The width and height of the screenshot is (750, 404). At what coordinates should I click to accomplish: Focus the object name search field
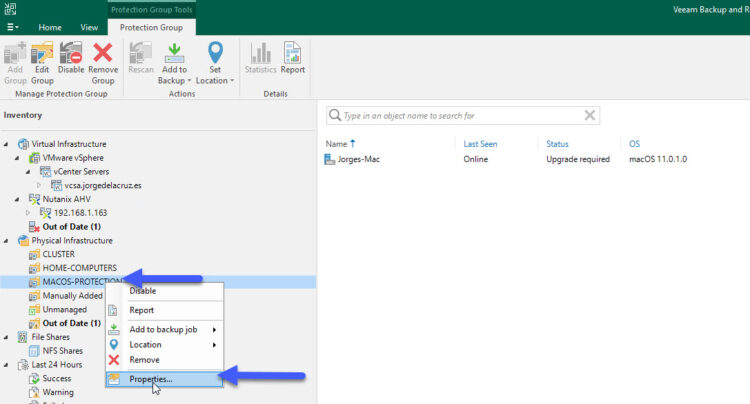[462, 116]
